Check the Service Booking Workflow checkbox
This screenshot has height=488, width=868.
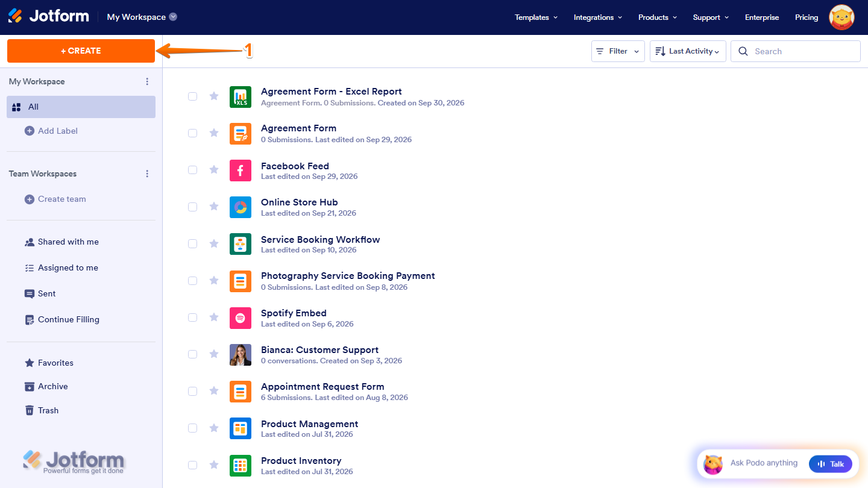tap(192, 243)
